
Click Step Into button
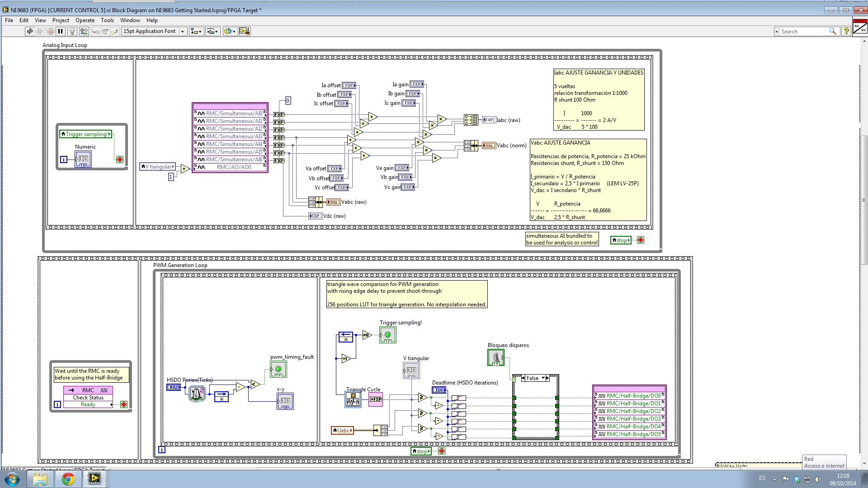coord(95,31)
